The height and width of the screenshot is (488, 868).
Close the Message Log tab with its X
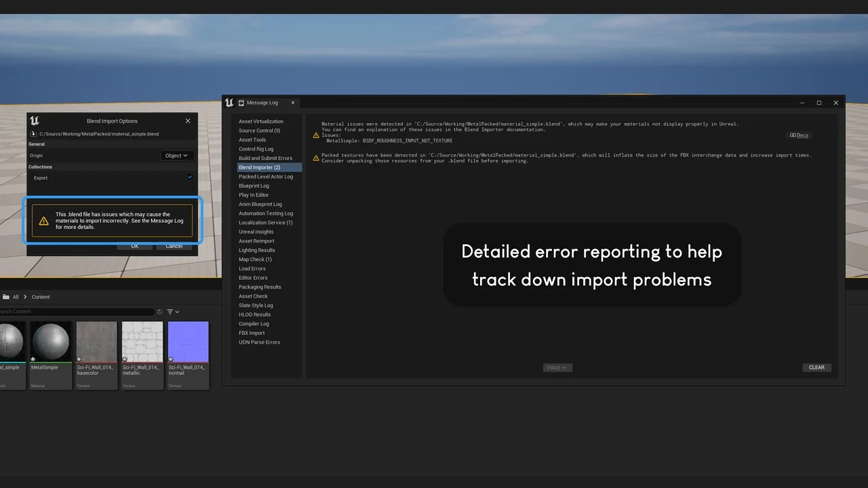coord(293,103)
